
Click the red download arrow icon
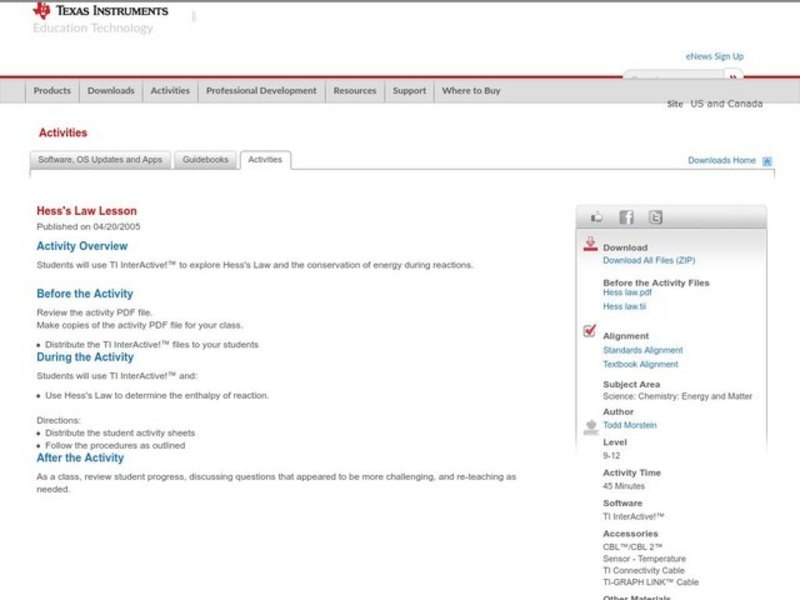click(x=590, y=244)
